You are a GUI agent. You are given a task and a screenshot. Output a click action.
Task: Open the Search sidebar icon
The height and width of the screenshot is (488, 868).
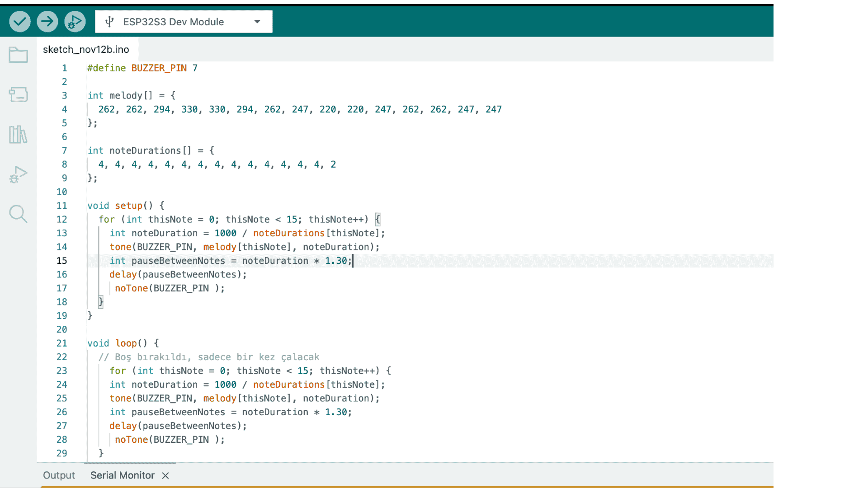click(x=19, y=214)
